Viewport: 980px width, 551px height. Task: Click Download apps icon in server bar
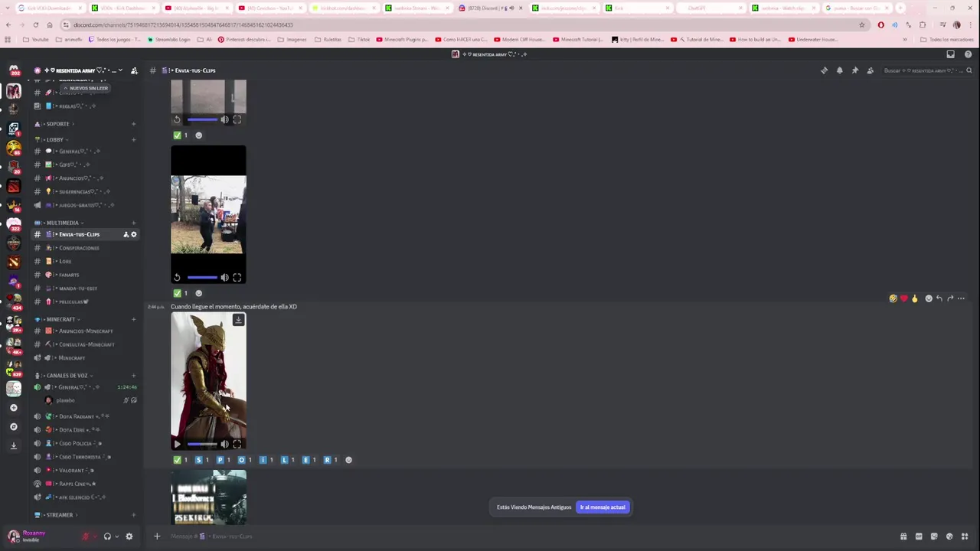point(13,445)
